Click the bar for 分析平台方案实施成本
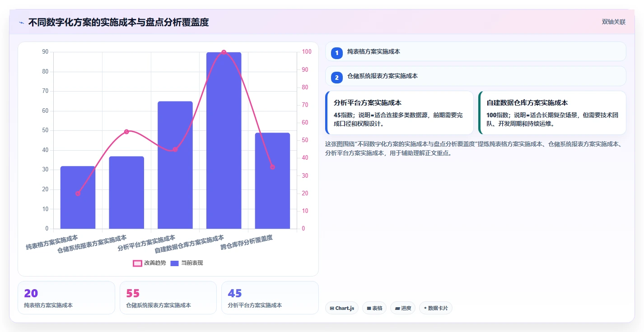Screen dimensions: 644x332 click(175, 165)
